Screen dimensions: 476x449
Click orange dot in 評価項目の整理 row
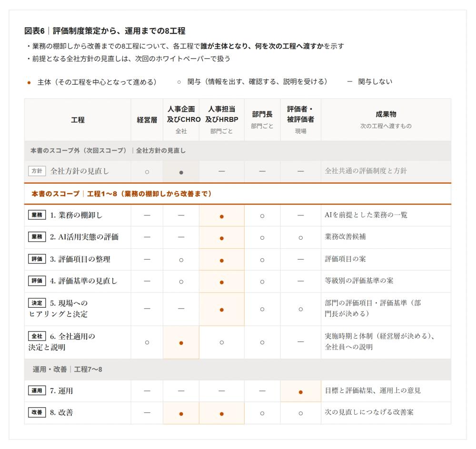222,260
